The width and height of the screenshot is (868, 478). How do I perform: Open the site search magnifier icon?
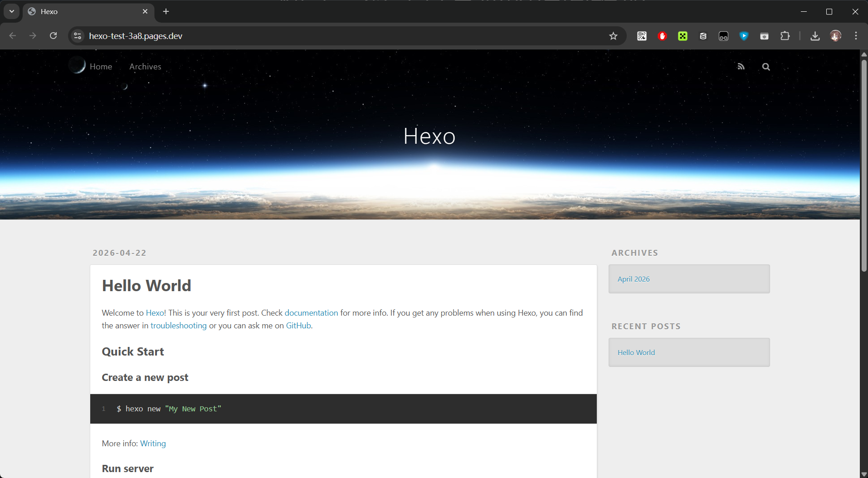click(x=766, y=67)
